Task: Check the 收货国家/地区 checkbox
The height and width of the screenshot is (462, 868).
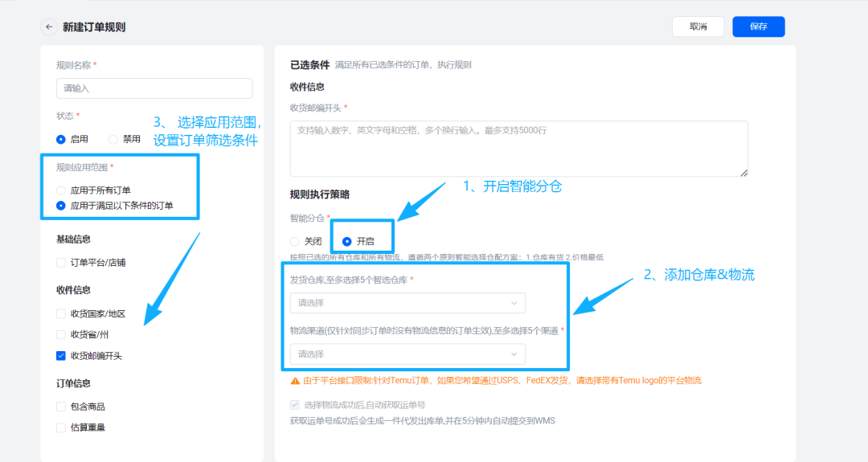Action: 61,313
